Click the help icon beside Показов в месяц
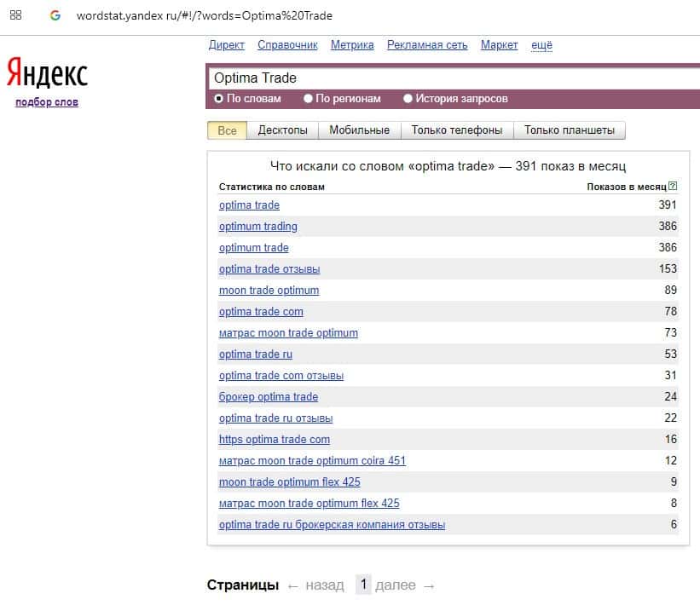The height and width of the screenshot is (611, 700). pyautogui.click(x=674, y=187)
